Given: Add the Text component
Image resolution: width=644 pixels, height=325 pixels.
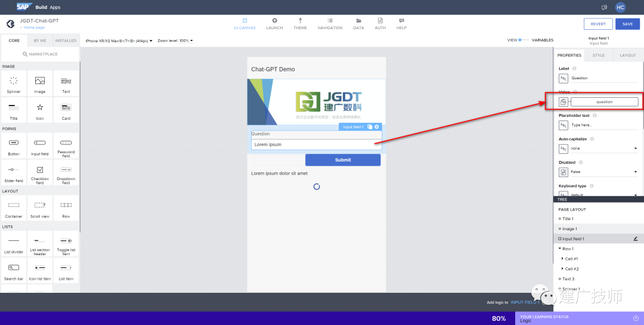Looking at the screenshot, I should (x=66, y=83).
